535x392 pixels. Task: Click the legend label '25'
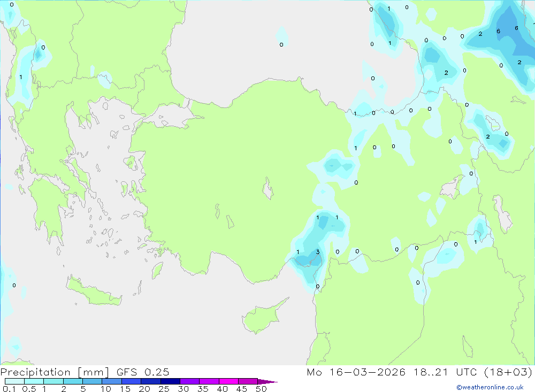(x=164, y=389)
